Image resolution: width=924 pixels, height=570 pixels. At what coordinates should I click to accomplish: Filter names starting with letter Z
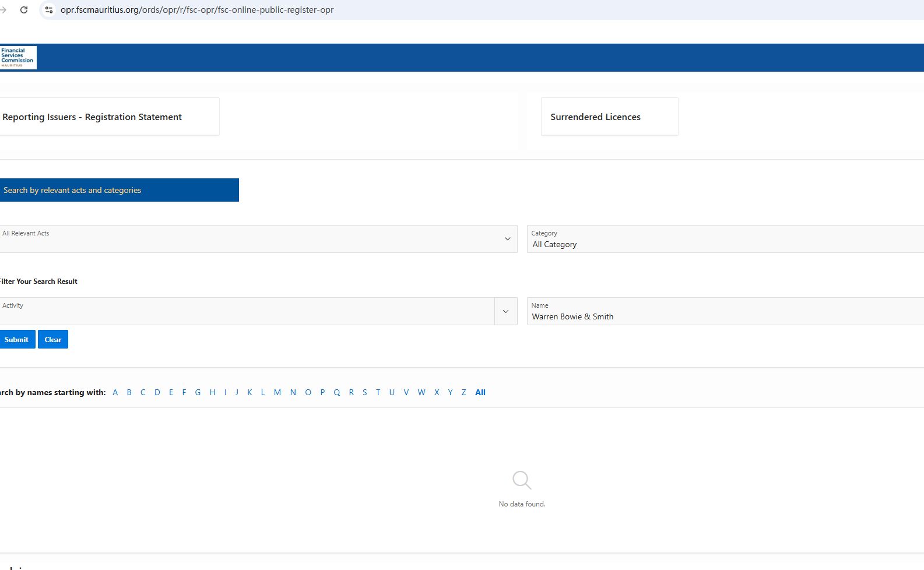tap(464, 392)
